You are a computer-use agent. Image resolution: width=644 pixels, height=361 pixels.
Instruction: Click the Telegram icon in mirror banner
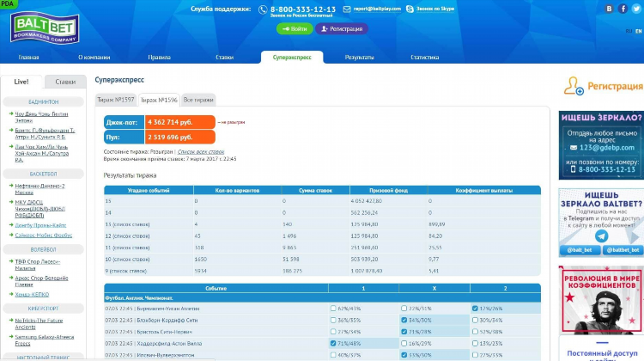tap(602, 236)
